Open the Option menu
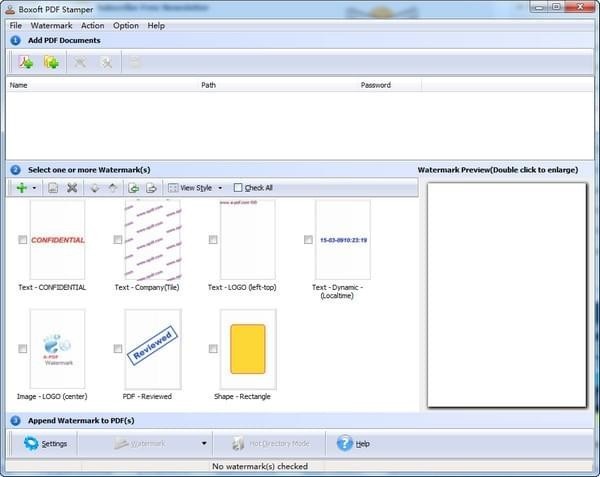This screenshot has height=477, width=600. pos(126,26)
